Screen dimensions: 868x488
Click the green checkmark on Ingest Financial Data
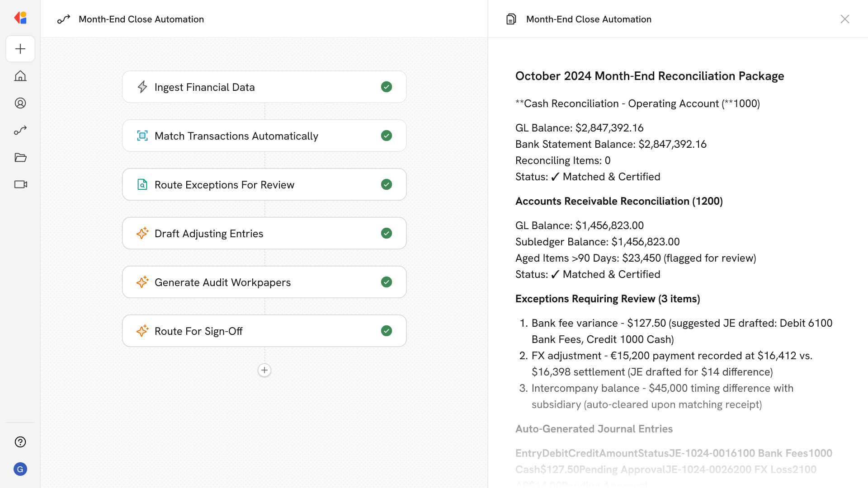tap(386, 87)
